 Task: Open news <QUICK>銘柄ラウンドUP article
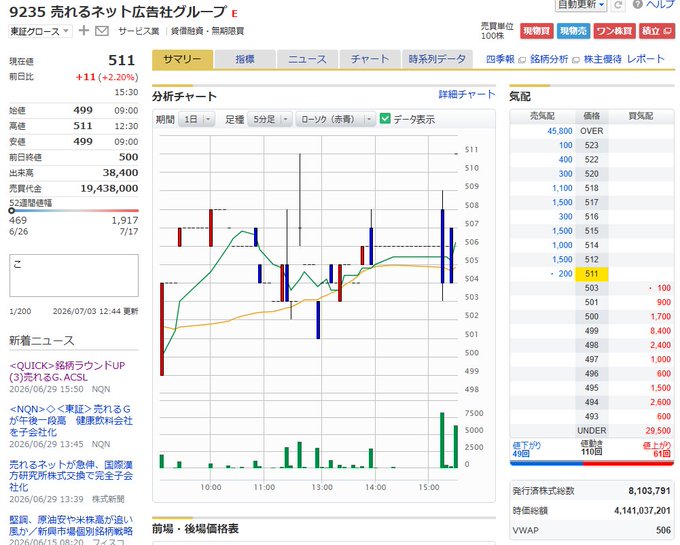click(x=67, y=371)
